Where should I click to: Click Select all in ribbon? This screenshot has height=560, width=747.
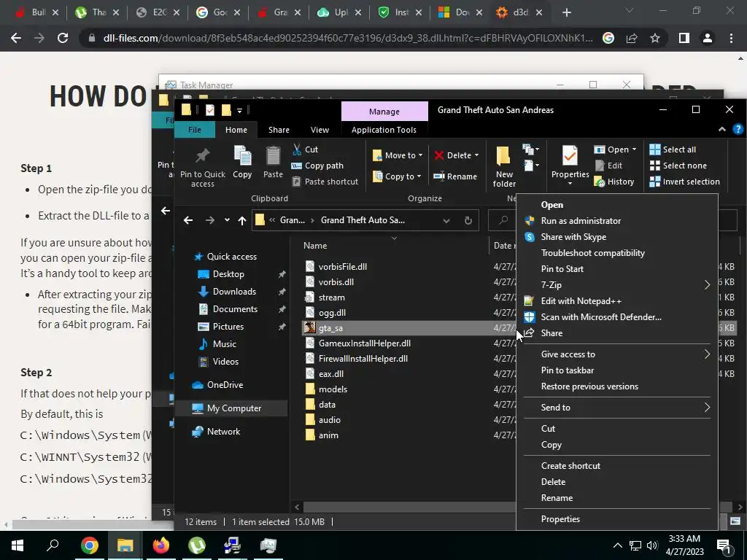point(673,149)
